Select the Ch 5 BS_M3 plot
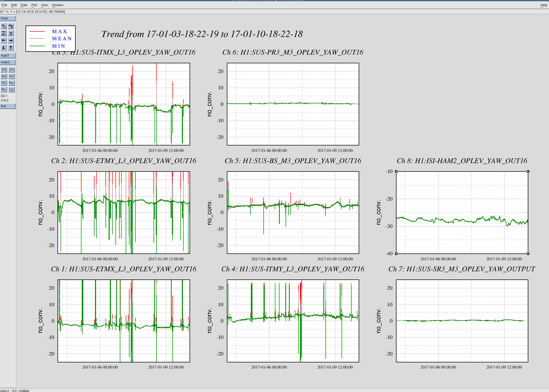The height and width of the screenshot is (392, 549). point(293,213)
